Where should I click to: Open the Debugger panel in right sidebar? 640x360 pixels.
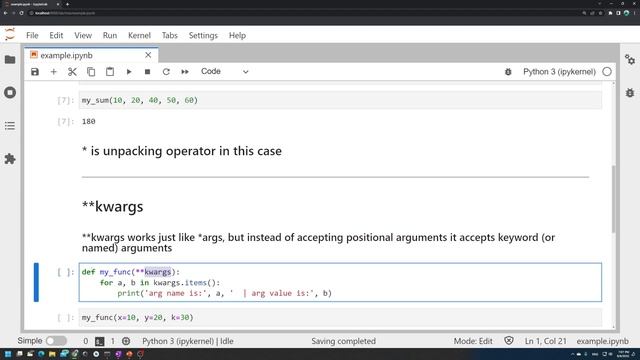point(630,93)
